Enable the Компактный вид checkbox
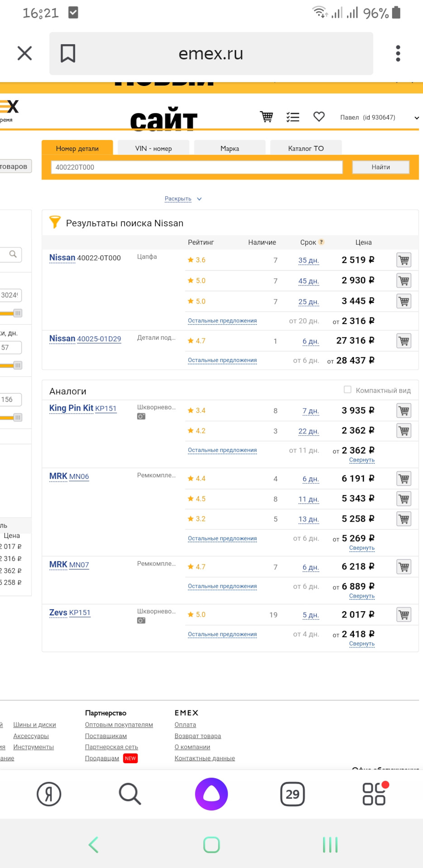 click(x=347, y=390)
